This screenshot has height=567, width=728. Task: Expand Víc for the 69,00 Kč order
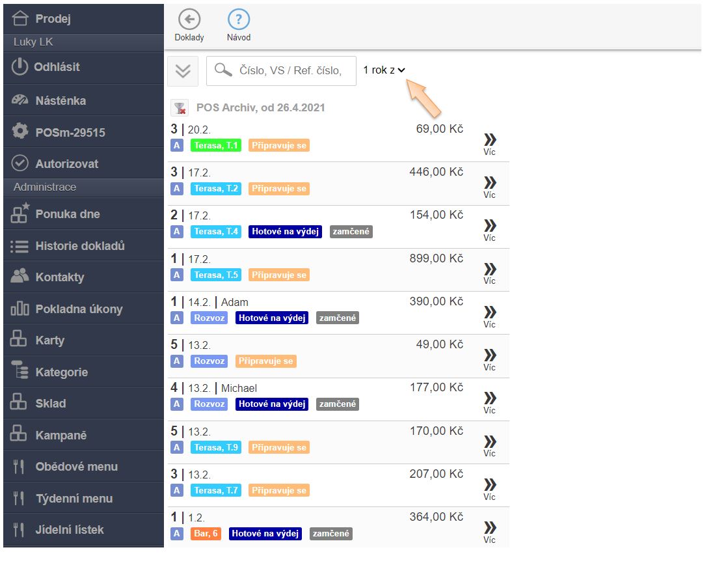tap(489, 144)
